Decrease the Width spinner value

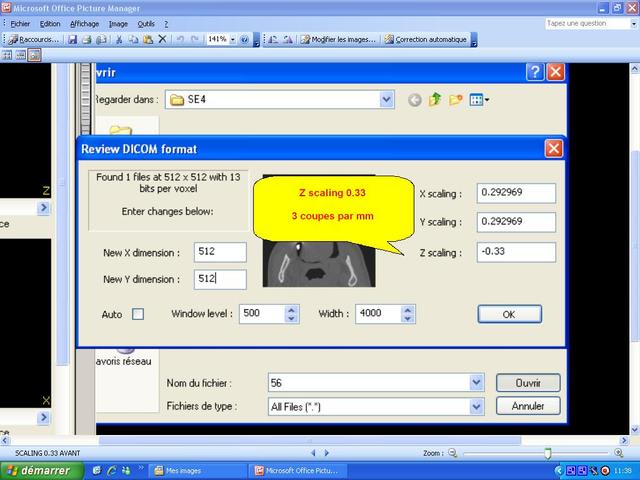pos(408,318)
